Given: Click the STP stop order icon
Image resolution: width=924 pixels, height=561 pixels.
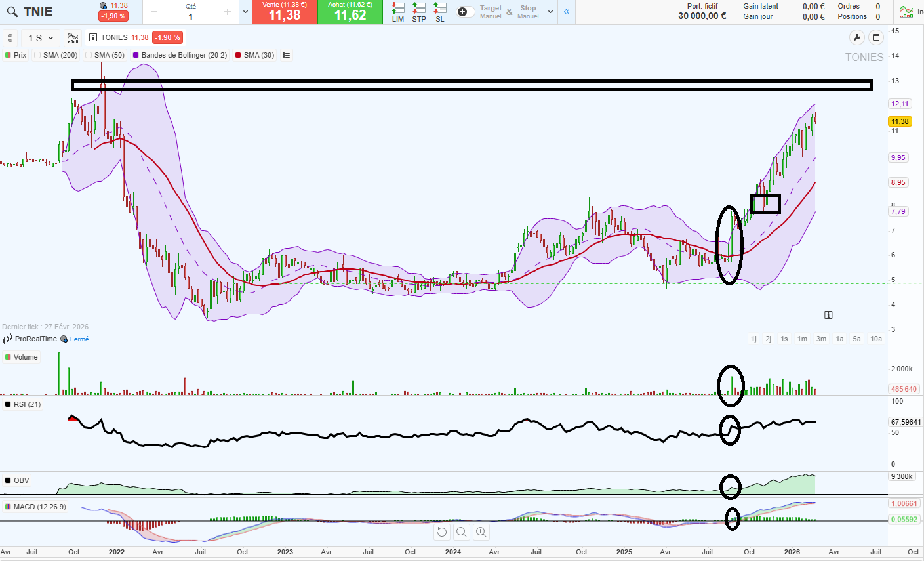Looking at the screenshot, I should 419,12.
